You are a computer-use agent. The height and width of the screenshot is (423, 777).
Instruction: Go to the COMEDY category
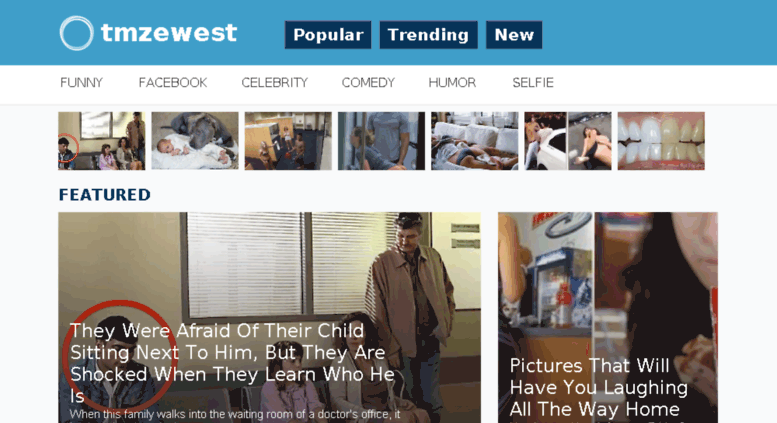coord(368,82)
